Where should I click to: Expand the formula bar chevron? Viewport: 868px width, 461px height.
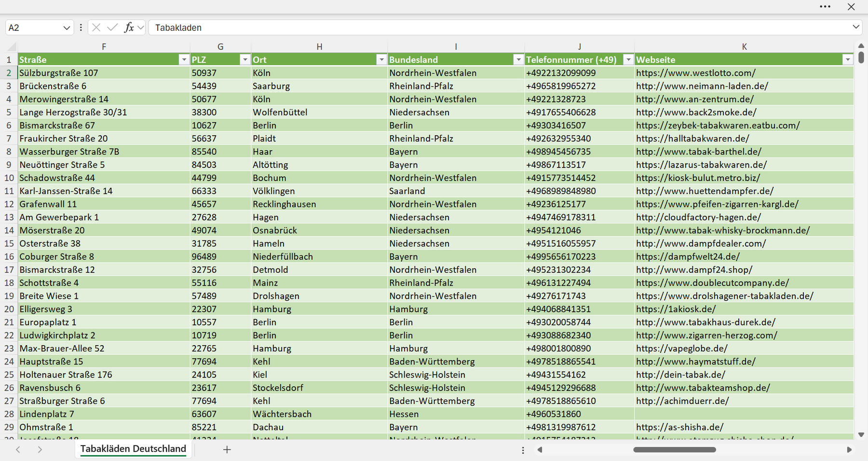[856, 27]
